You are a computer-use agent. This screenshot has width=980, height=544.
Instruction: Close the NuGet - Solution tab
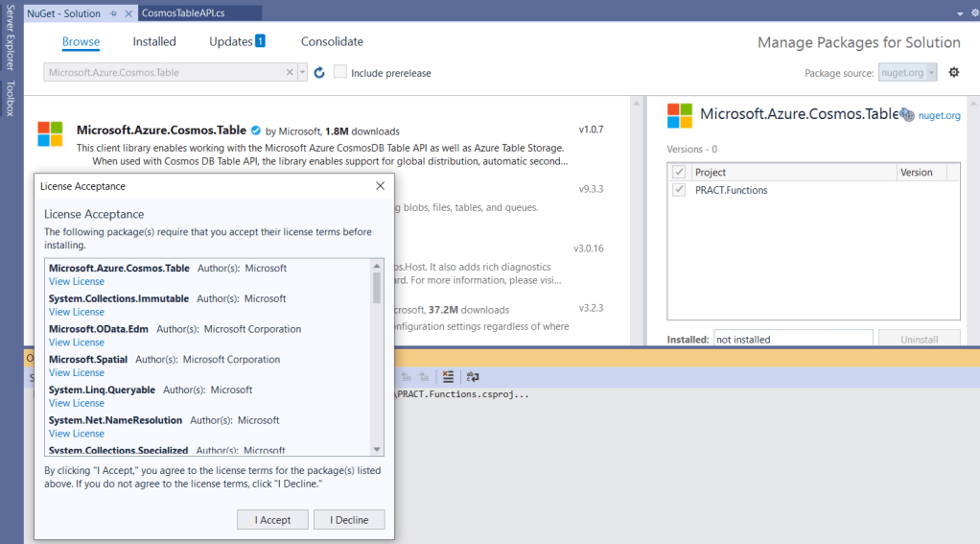128,13
